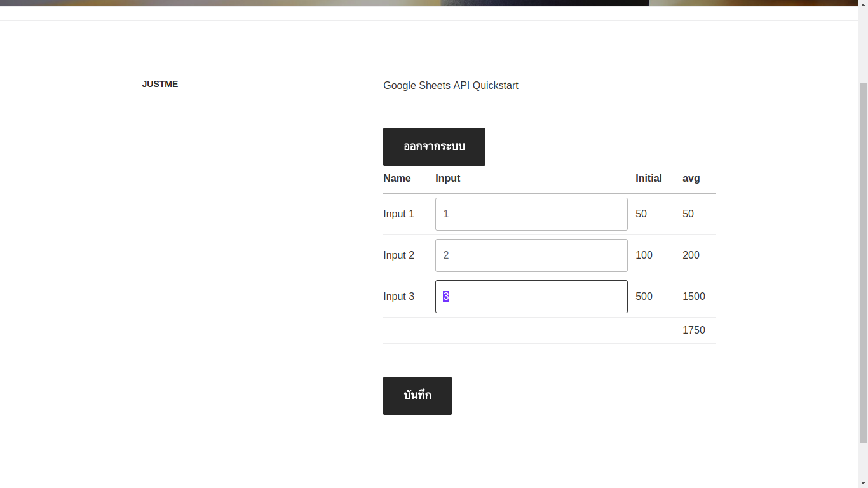Image resolution: width=868 pixels, height=488 pixels.
Task: Click the avg value 200 cell
Action: coord(691,255)
